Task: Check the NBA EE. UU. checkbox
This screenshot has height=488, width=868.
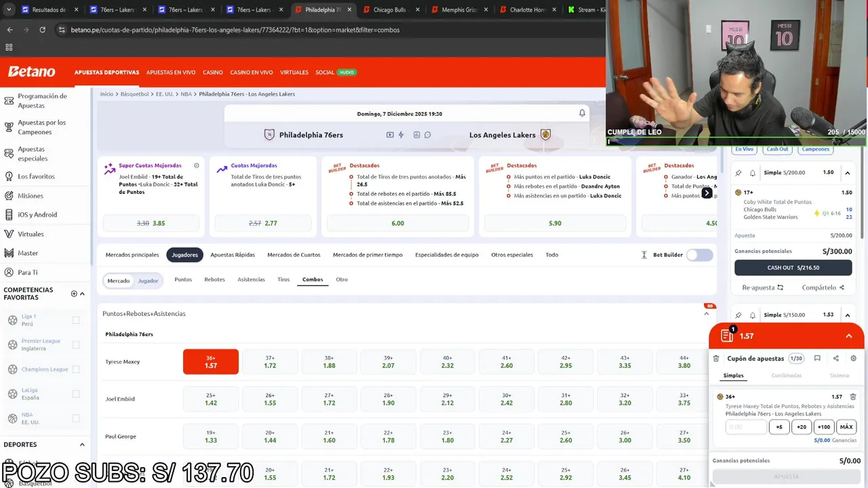Action: click(76, 418)
